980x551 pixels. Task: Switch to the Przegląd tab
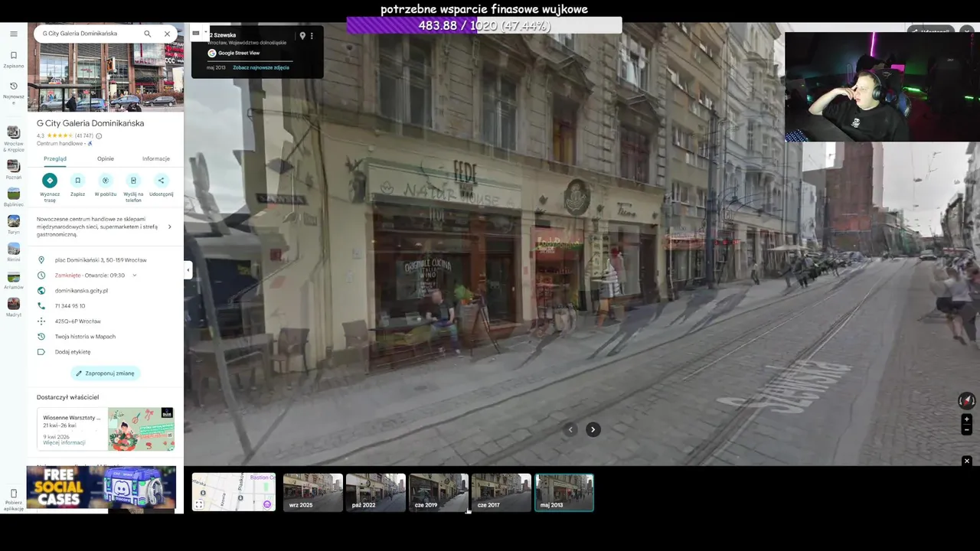click(55, 158)
